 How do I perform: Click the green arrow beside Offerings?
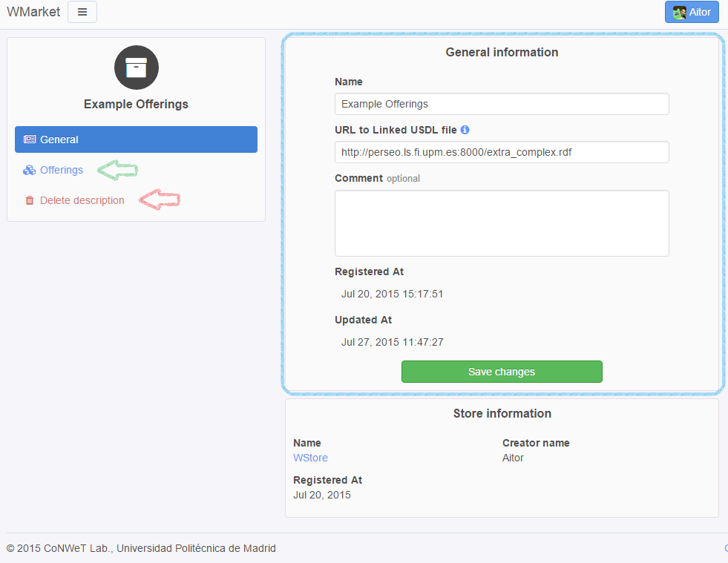[x=118, y=170]
